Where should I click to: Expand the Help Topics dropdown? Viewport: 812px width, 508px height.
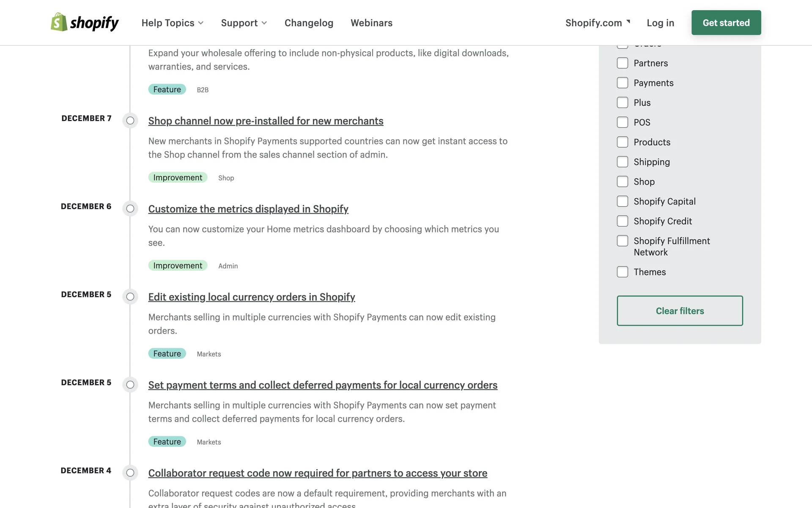[x=172, y=23]
